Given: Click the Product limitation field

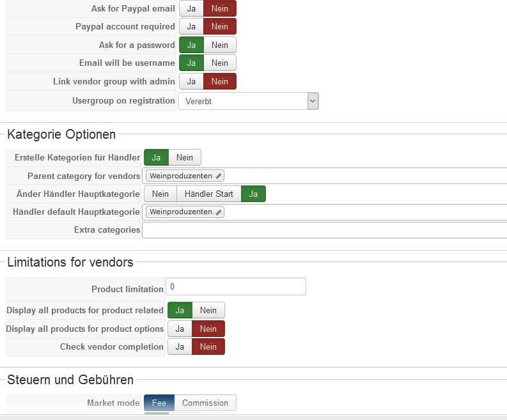Looking at the screenshot, I should coord(235,287).
